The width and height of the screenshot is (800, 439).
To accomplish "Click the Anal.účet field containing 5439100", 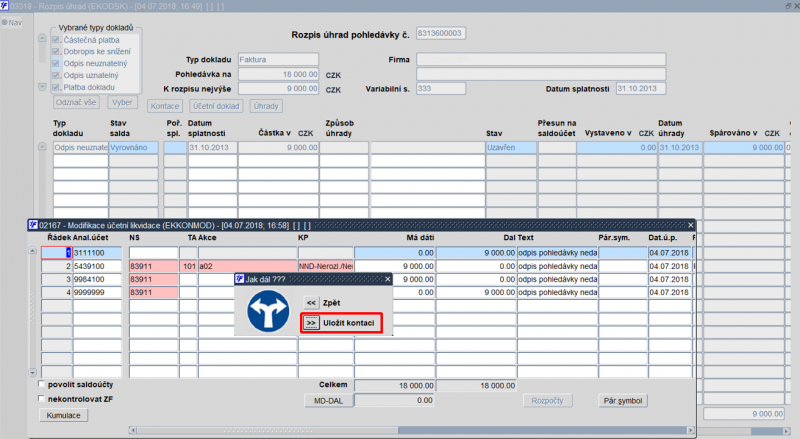I will 98,267.
